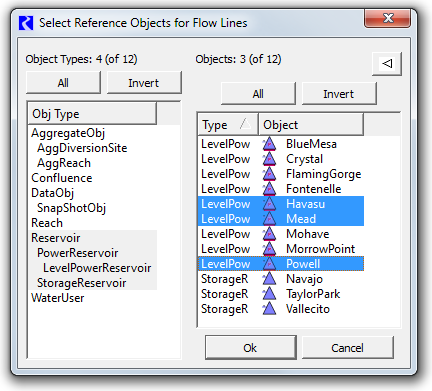Click the Navajo storage reservoir icon
432x391 pixels.
[269, 279]
